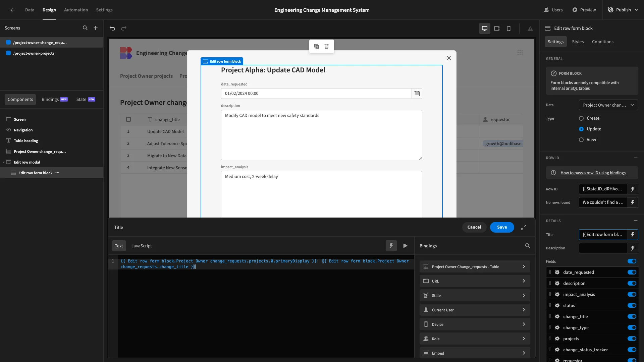Select tablet preview size icon
This screenshot has height=362, width=644.
tap(497, 28)
